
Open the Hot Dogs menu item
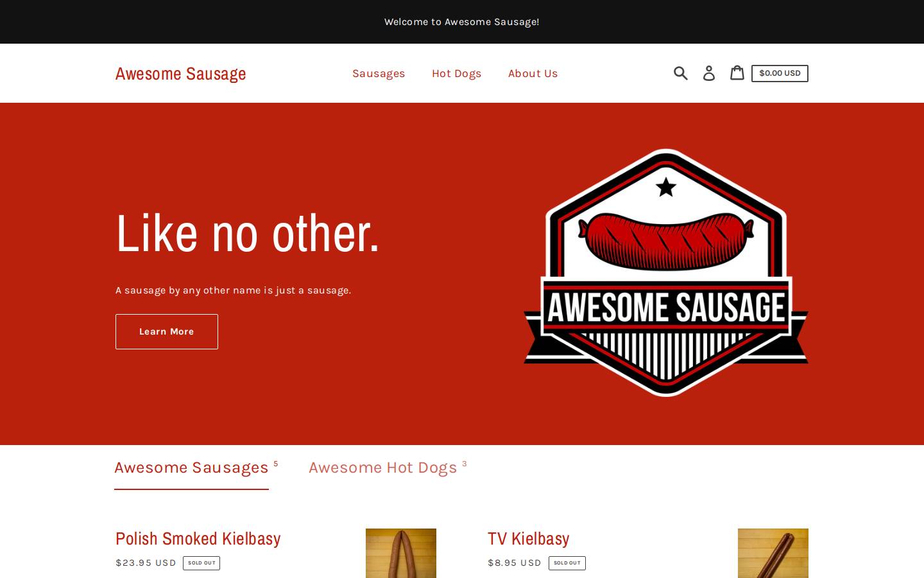[456, 73]
